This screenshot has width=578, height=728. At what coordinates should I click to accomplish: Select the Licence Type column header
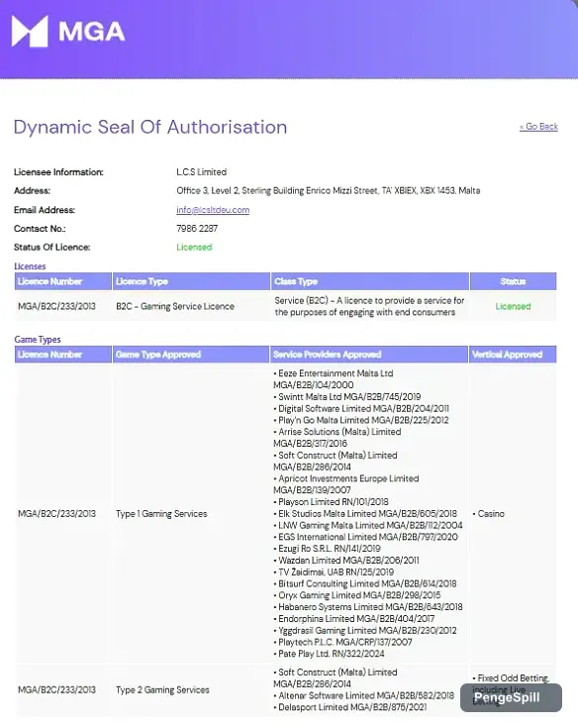191,281
